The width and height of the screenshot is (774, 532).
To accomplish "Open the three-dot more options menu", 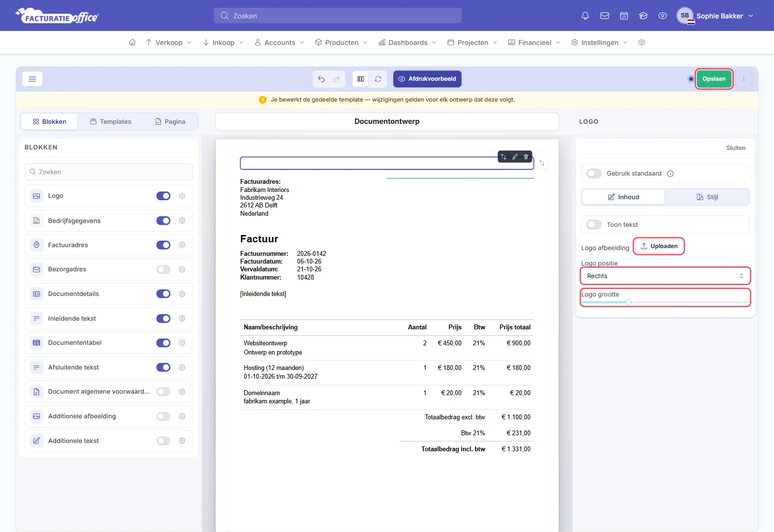I will click(744, 79).
